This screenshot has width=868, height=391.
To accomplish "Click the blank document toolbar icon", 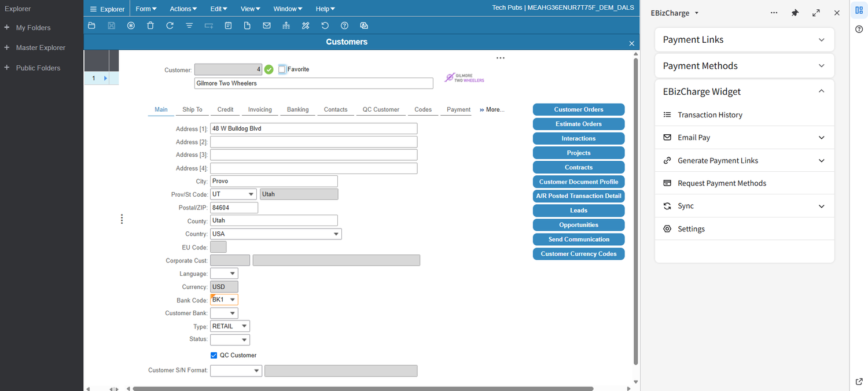I will pyautogui.click(x=247, y=25).
